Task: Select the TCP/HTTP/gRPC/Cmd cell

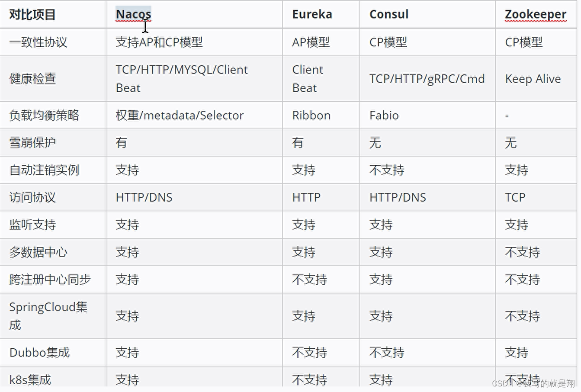Action: pyautogui.click(x=427, y=79)
